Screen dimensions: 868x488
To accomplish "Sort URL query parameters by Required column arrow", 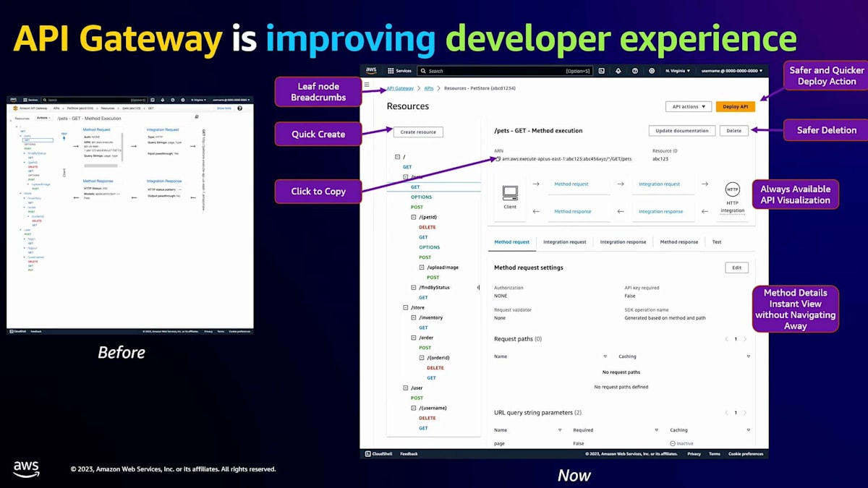I will [656, 430].
